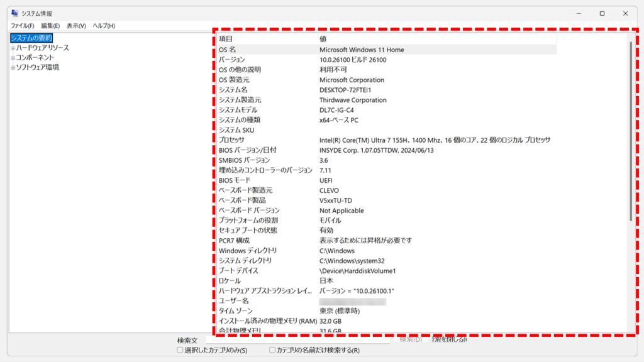Select the システム SKU row

(387, 130)
